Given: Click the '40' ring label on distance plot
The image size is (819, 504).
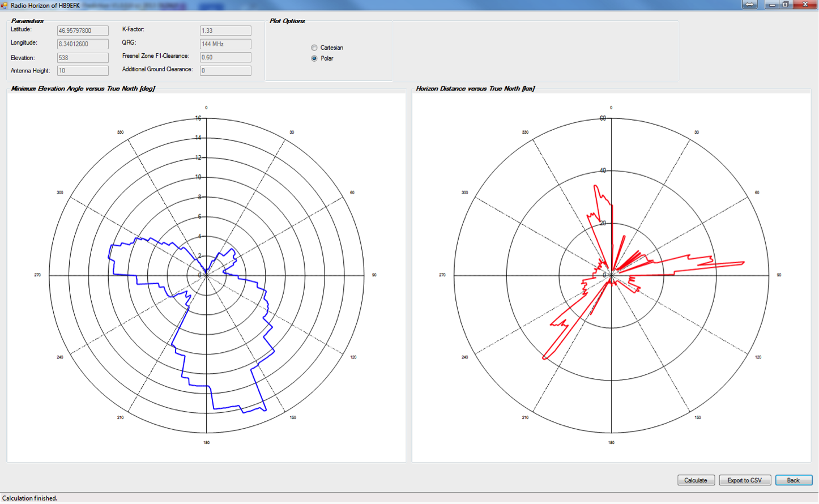Looking at the screenshot, I should [603, 170].
